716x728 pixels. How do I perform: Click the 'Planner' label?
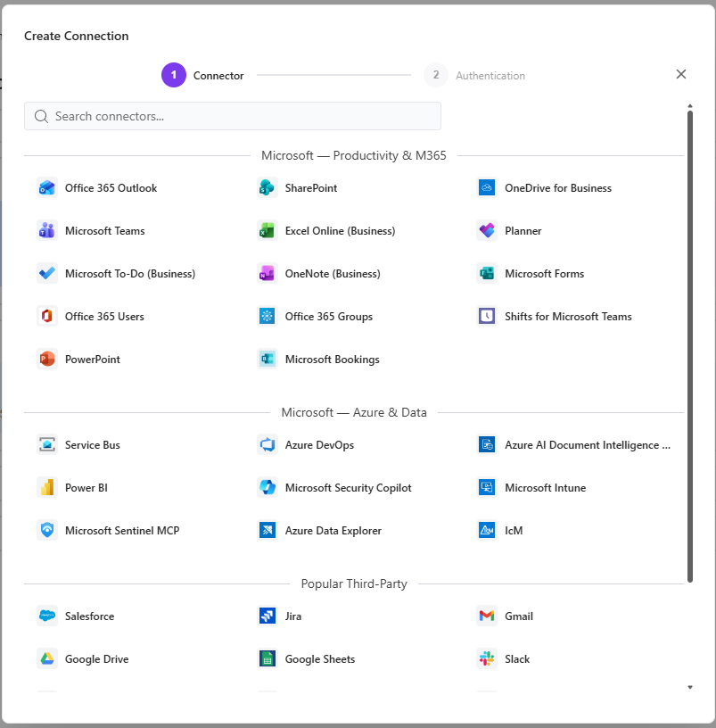pyautogui.click(x=523, y=231)
